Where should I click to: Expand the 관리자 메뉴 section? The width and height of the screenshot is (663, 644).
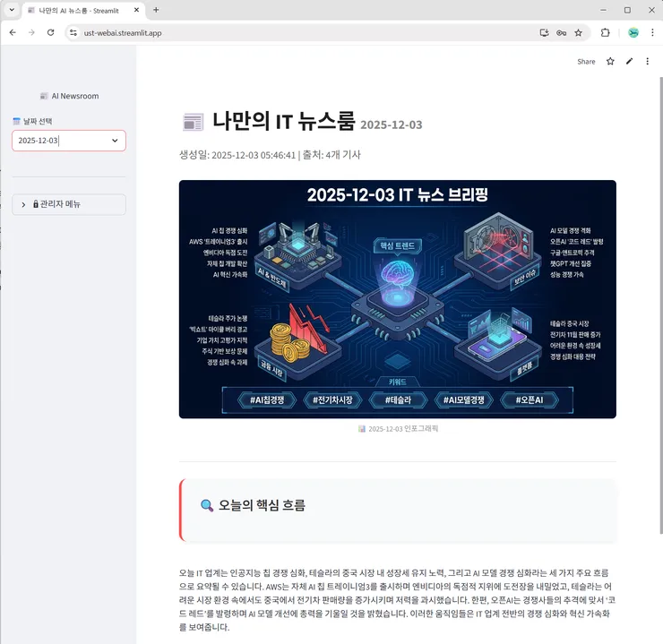pyautogui.click(x=69, y=204)
